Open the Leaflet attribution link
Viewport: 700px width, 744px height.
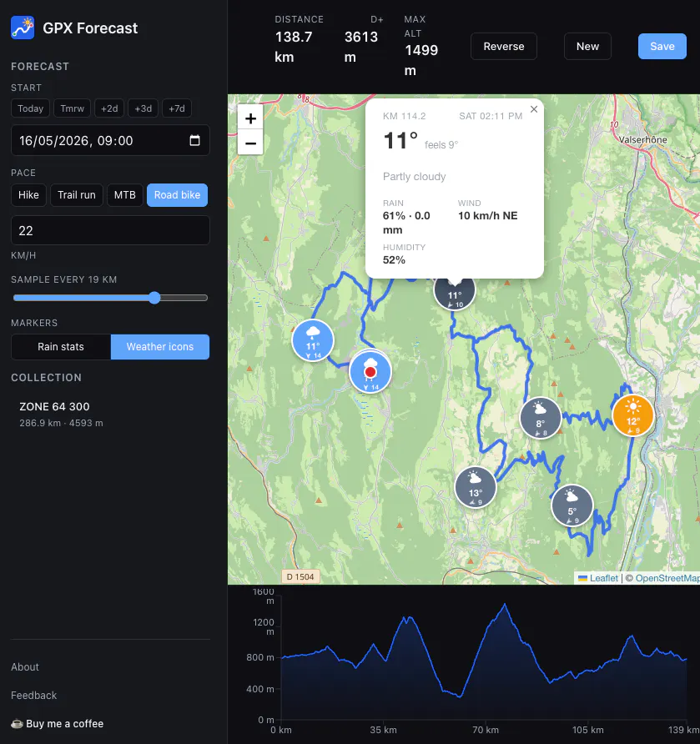tap(598, 578)
